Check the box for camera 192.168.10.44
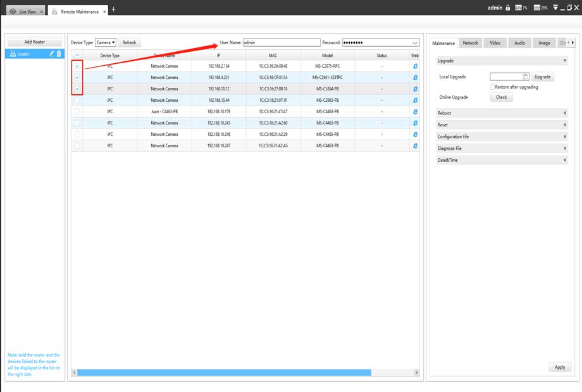Image resolution: width=582 pixels, height=392 pixels. pyautogui.click(x=77, y=101)
